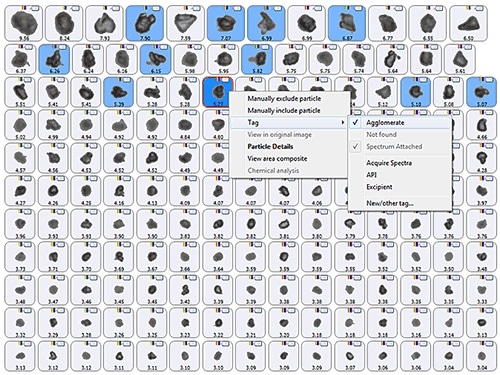Viewport: 500px width, 375px height.
Task: Click the colored bars icon on particle 5.10
Action: click(417, 80)
